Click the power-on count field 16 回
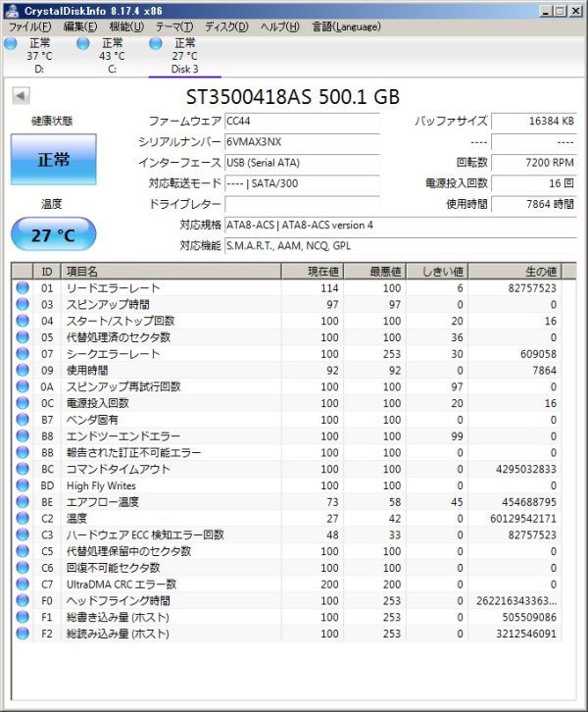Screen dimensions: 588x712 pyautogui.click(x=533, y=183)
